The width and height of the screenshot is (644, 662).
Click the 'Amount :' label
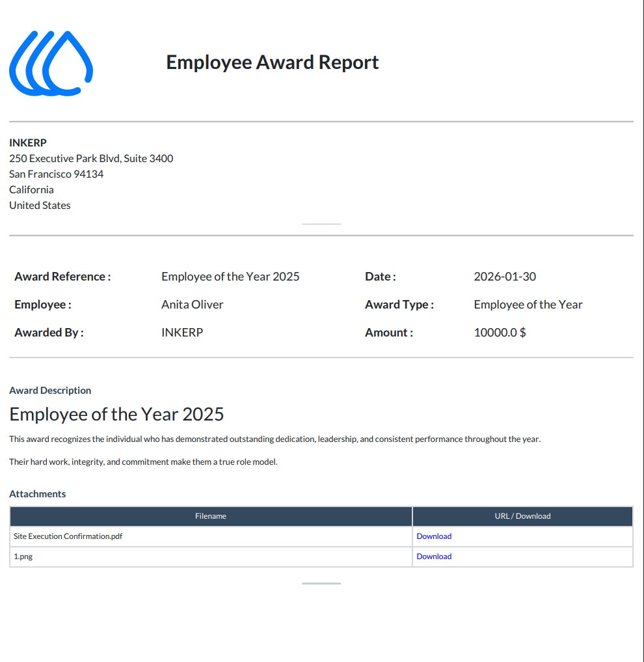point(389,333)
